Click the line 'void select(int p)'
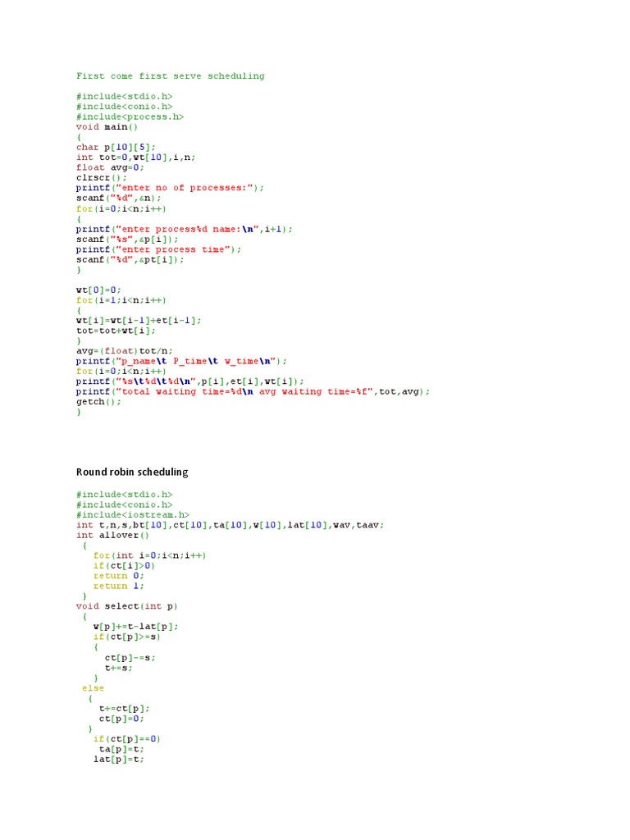The width and height of the screenshot is (630, 840). [127, 606]
